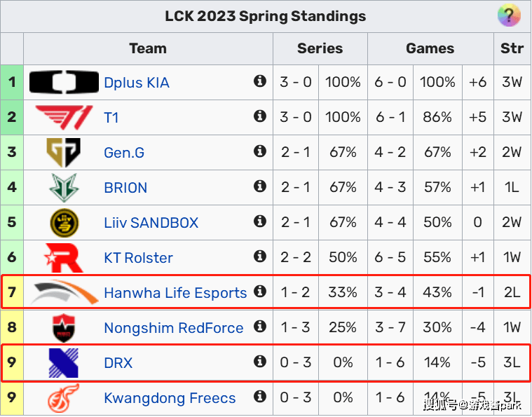Click BRION's info icon
The width and height of the screenshot is (532, 417).
point(259,186)
